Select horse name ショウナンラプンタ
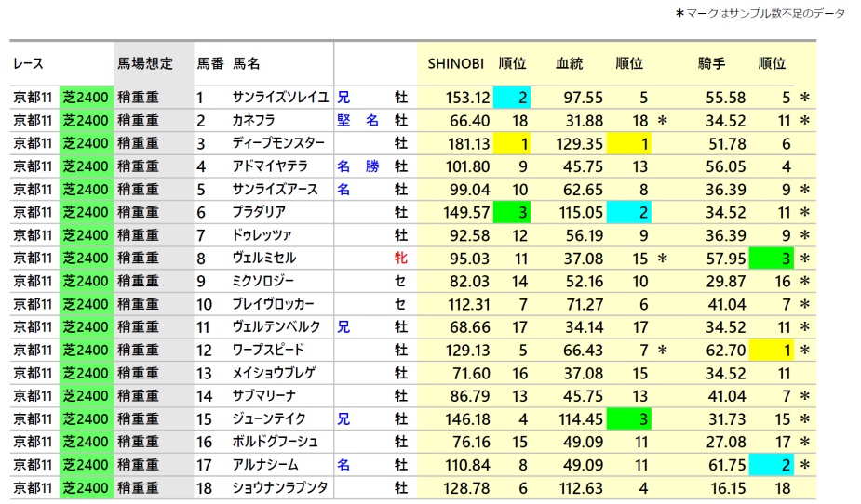Viewport: 861px width, 504px height. tap(280, 487)
